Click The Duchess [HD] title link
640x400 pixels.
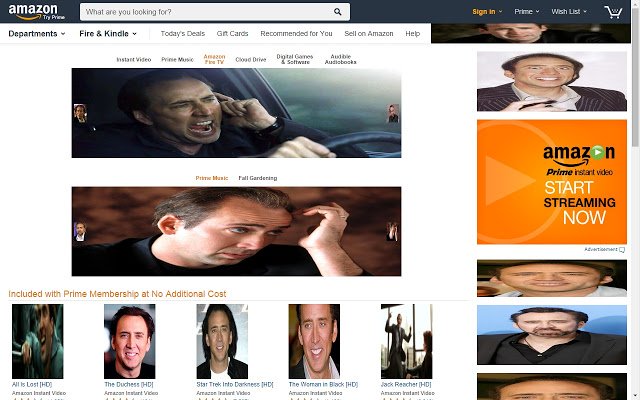[129, 384]
